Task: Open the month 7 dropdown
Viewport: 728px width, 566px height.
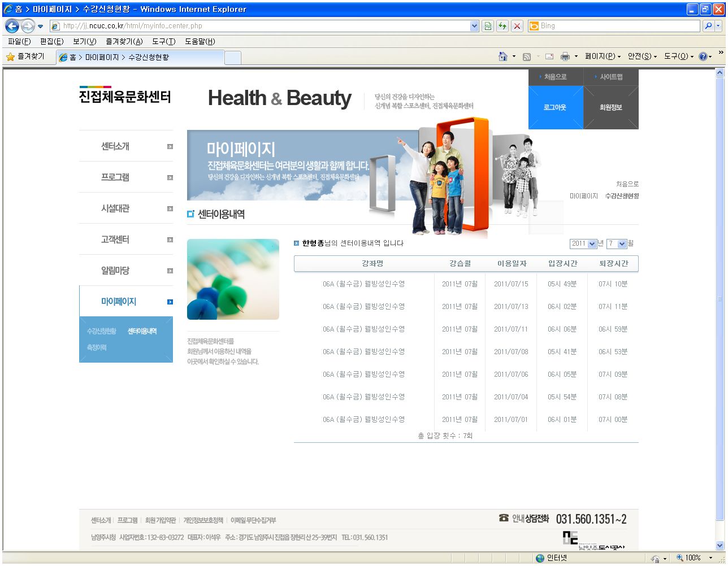Action: [x=622, y=244]
